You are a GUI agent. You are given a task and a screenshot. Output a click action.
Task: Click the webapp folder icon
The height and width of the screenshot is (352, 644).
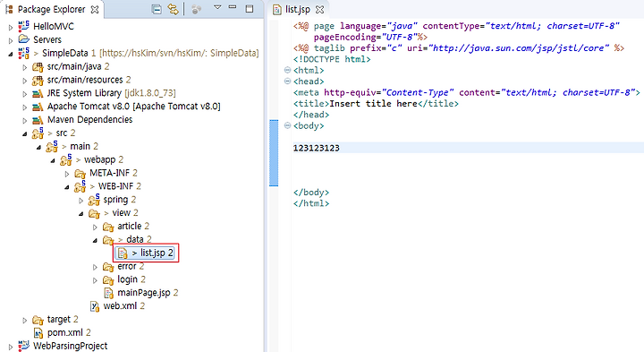tap(65, 159)
